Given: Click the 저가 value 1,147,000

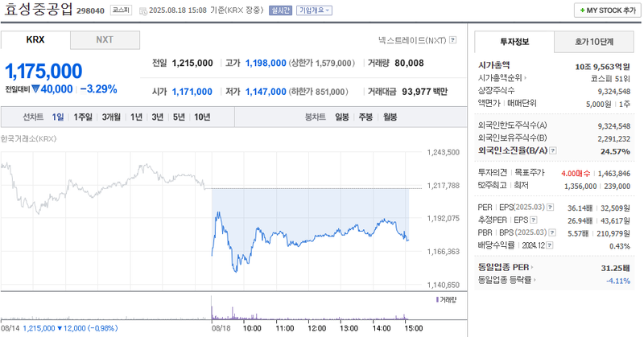Looking at the screenshot, I should pos(266,92).
